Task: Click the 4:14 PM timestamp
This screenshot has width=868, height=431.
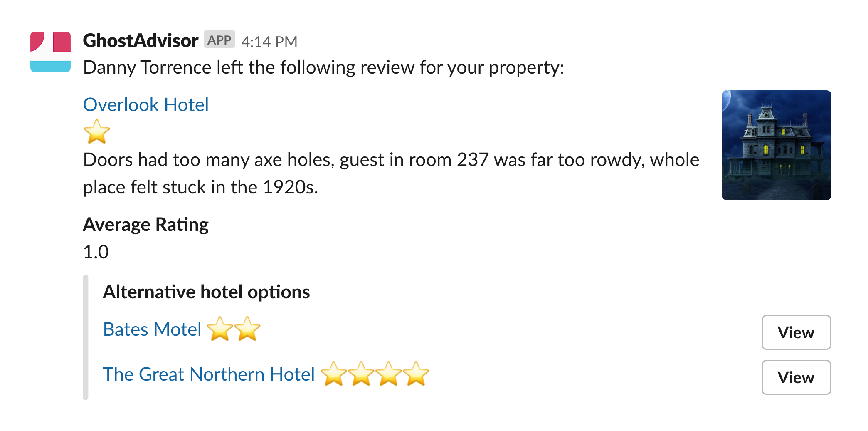Action: tap(270, 41)
